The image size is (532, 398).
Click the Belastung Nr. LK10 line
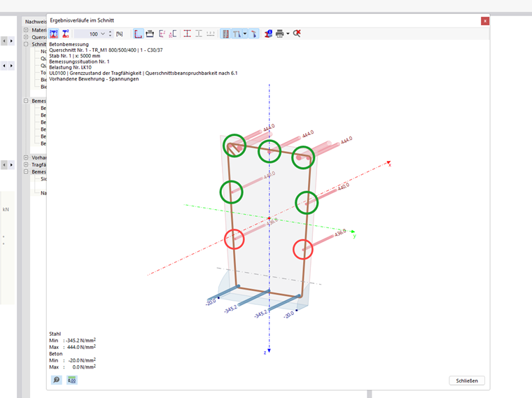click(x=70, y=67)
